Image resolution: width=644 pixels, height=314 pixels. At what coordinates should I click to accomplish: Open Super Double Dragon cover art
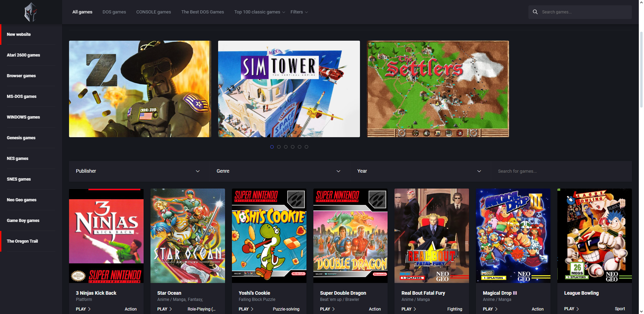click(350, 236)
